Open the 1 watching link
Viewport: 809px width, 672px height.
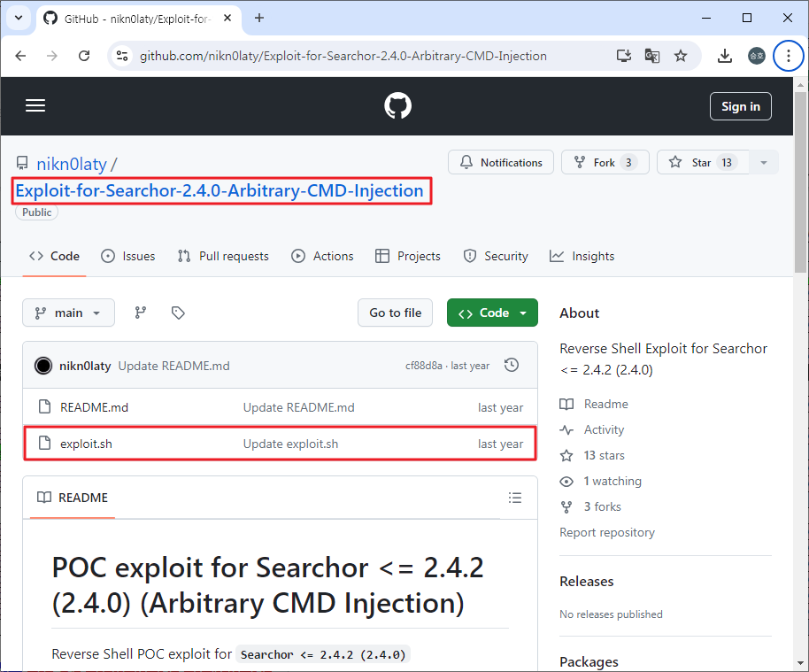click(x=601, y=482)
